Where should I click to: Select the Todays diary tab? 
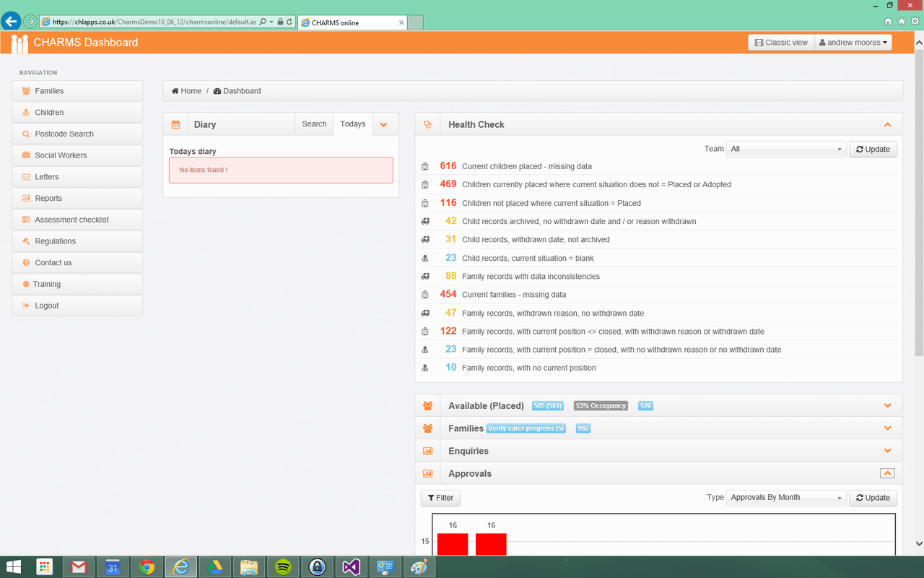point(353,124)
